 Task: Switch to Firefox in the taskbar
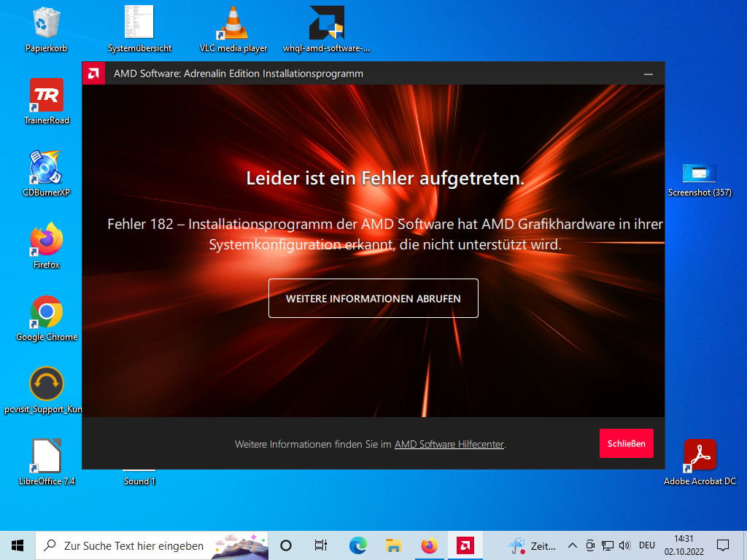click(429, 545)
